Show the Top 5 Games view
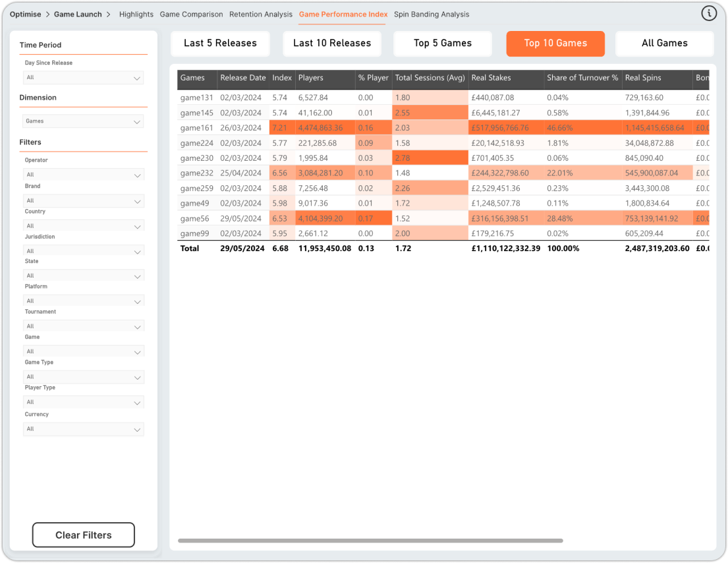The image size is (728, 563). [443, 44]
